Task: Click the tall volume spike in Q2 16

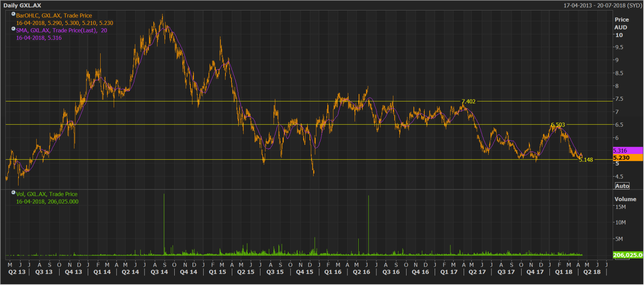Action: [368, 225]
